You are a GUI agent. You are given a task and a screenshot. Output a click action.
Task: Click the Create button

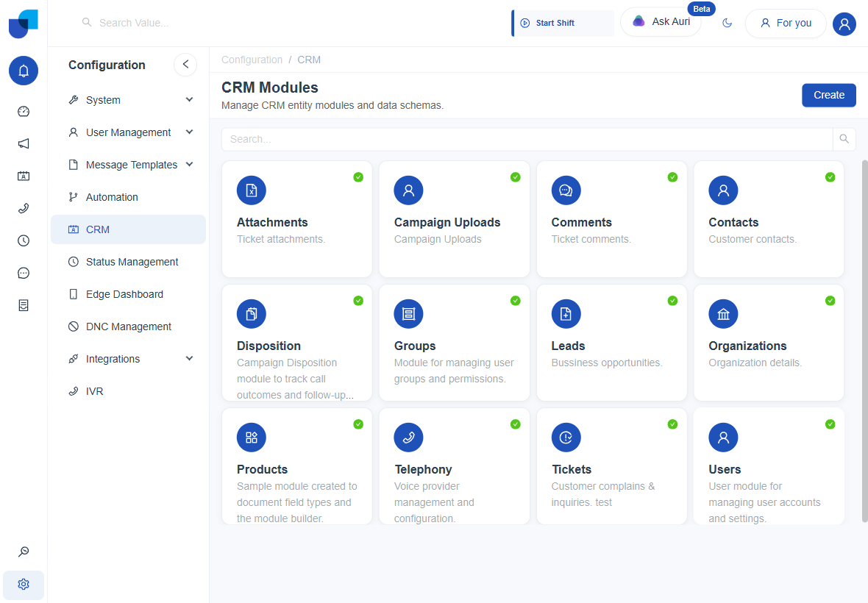pos(829,95)
